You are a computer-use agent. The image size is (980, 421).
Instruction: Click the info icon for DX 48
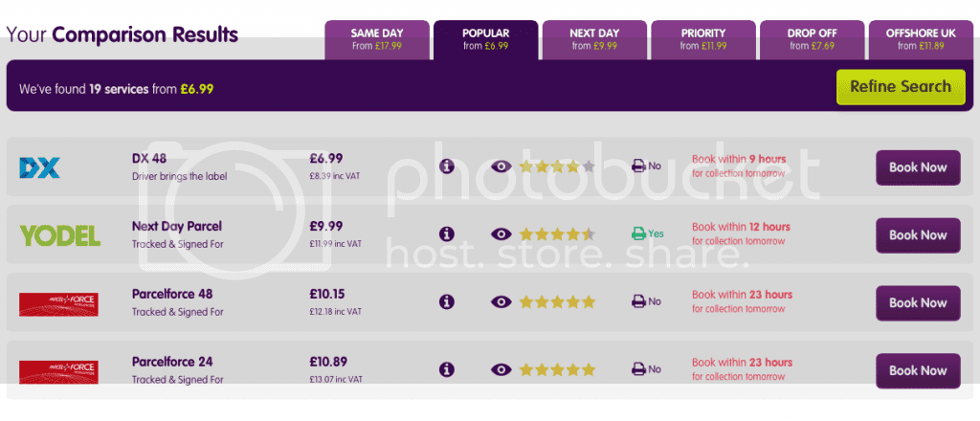(446, 166)
